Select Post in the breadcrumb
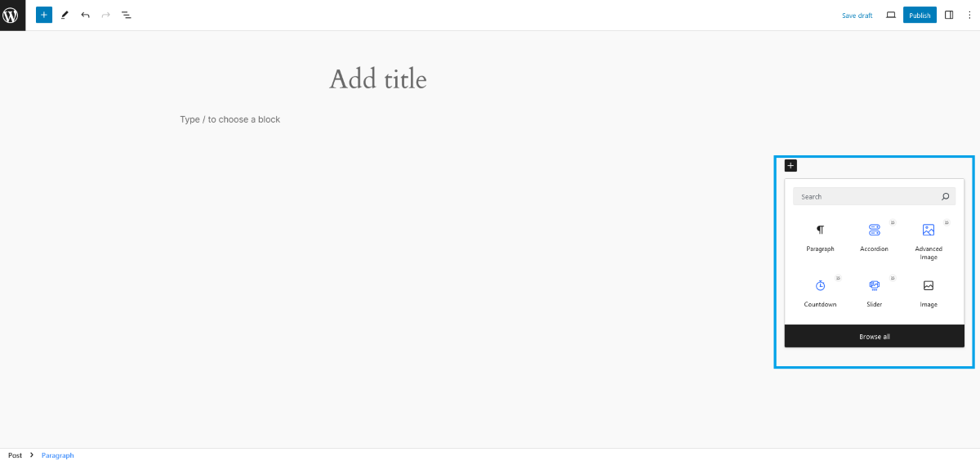The width and height of the screenshot is (980, 461). pyautogui.click(x=15, y=455)
